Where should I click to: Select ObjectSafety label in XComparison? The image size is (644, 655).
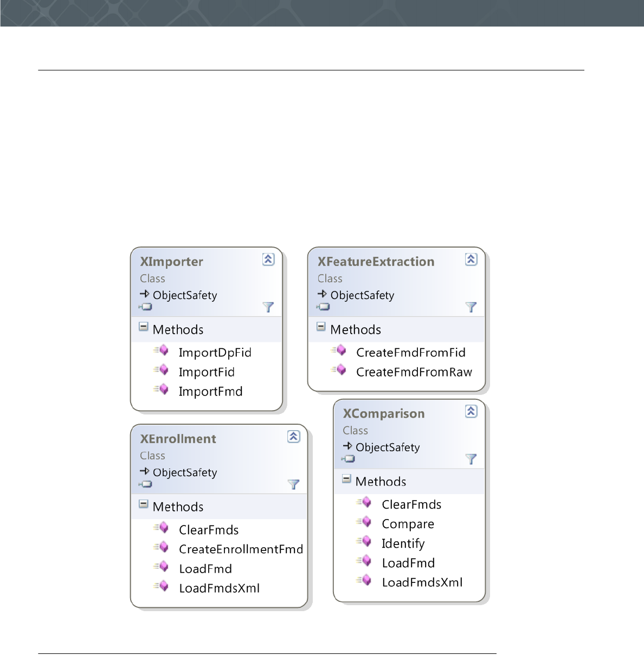[388, 448]
